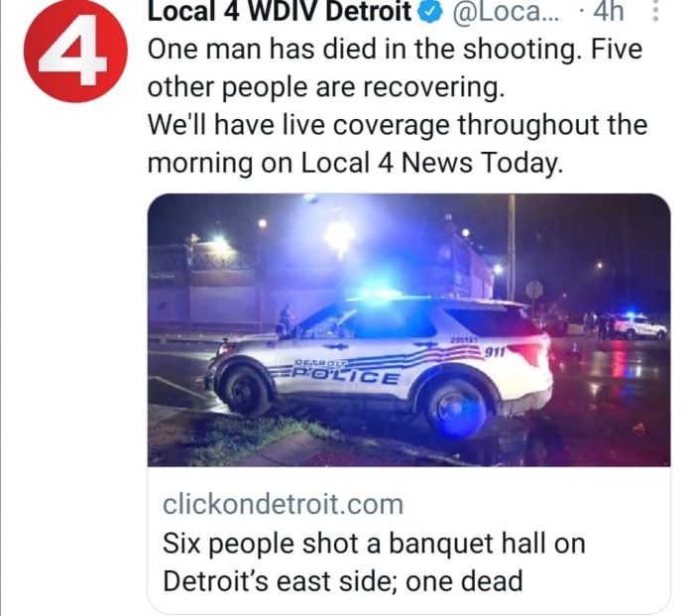This screenshot has width=694, height=616.
Task: Open the red Local 4 profile avatar
Action: coord(75,52)
